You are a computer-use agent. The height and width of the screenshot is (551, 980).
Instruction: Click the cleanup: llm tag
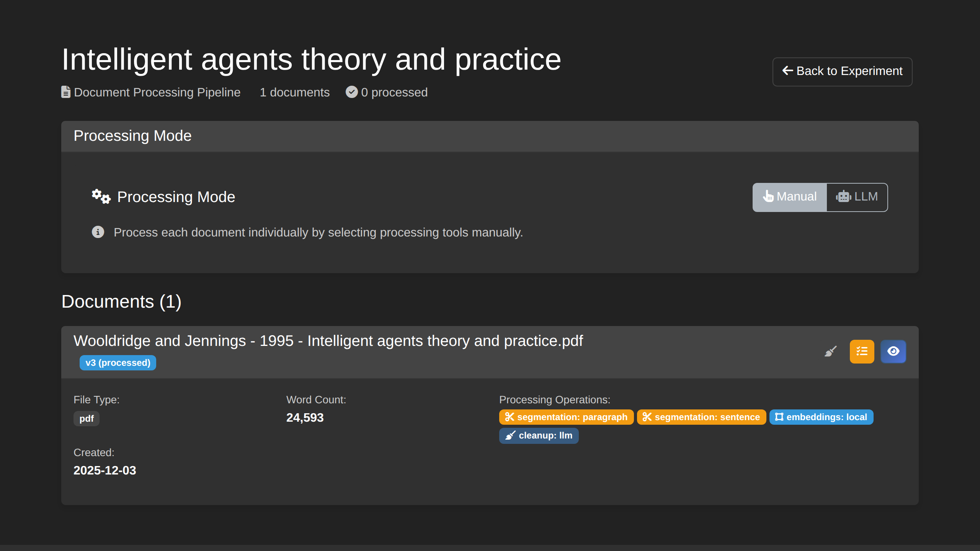tap(539, 435)
